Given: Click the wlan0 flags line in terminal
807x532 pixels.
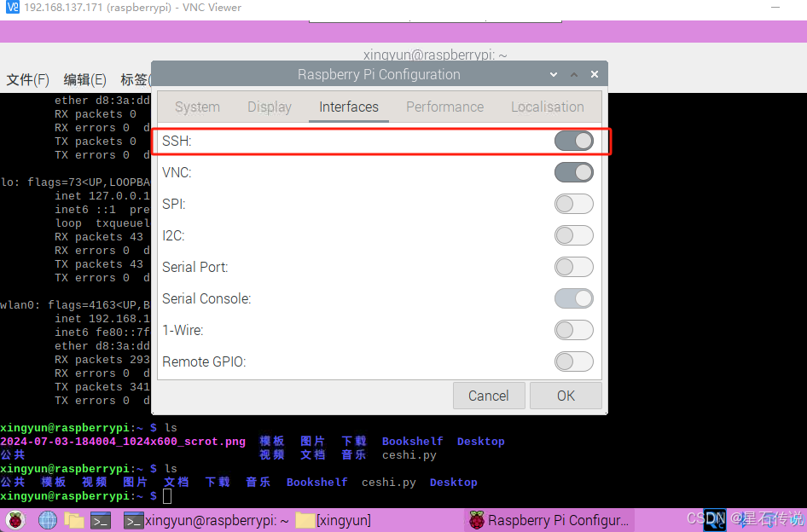Looking at the screenshot, I should click(x=74, y=305).
